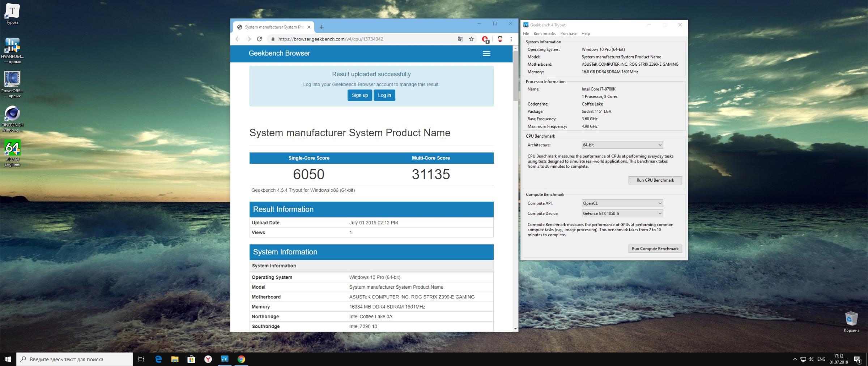The width and height of the screenshot is (868, 366).
Task: Open the Compute Device GeForce dropdown
Action: tap(622, 214)
